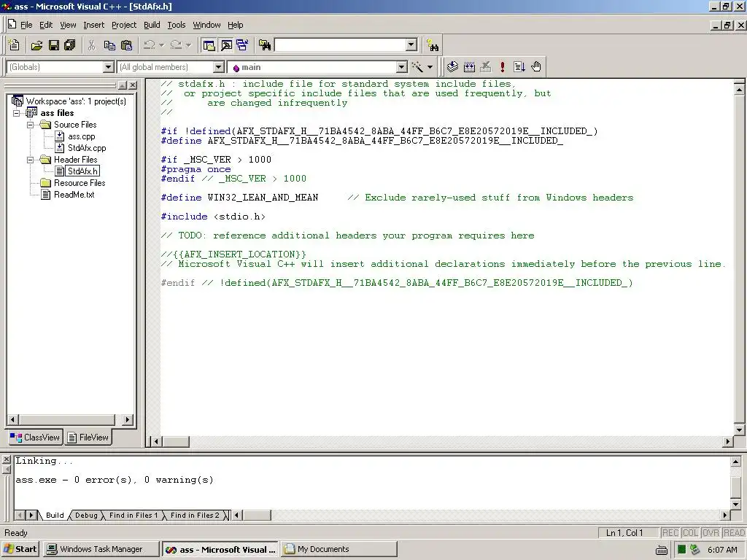Toggle the Output window icon
Screen dimensions: 747x560
[226, 45]
